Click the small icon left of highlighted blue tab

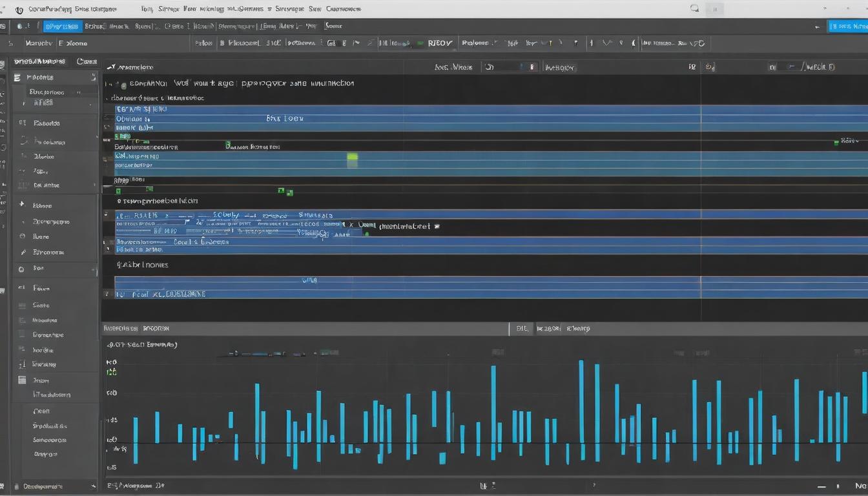[x=19, y=26]
